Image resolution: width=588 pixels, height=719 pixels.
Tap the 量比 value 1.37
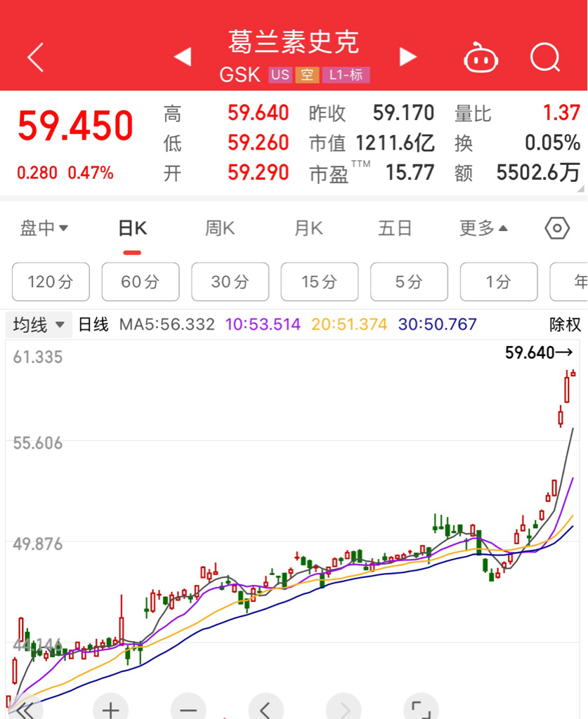562,113
